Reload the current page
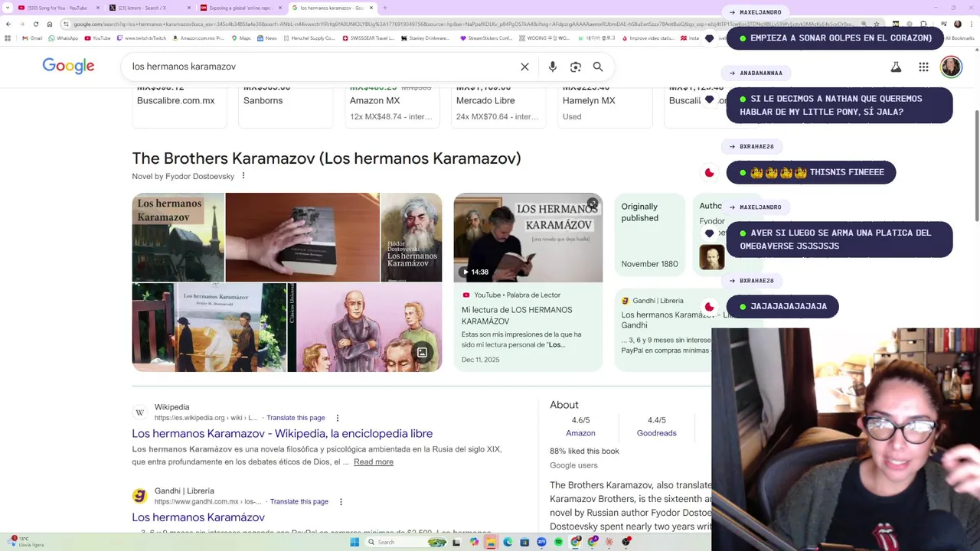This screenshot has width=980, height=551. [x=35, y=24]
